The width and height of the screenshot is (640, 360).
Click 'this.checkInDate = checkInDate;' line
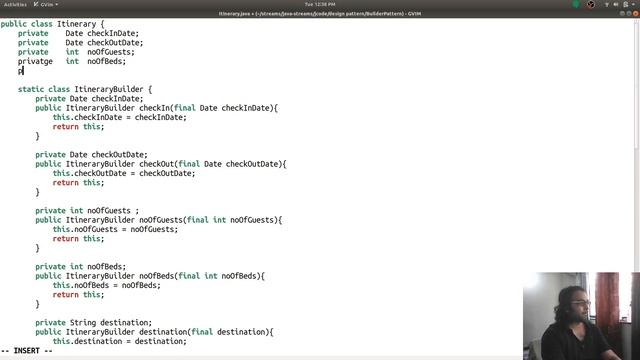coord(120,118)
